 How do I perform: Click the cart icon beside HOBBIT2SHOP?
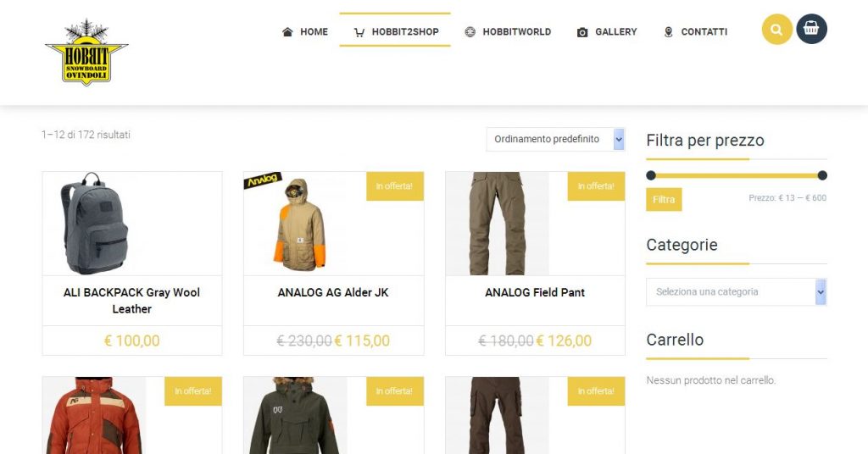coord(359,32)
